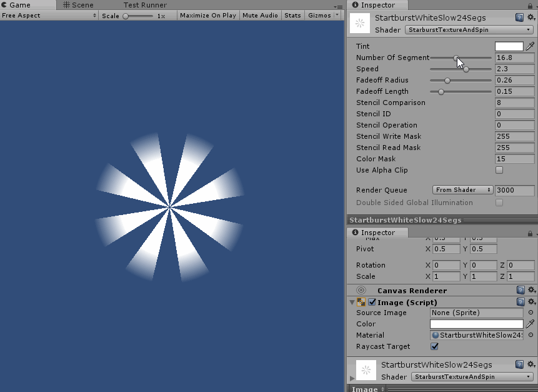
Task: Click the Material field StartburstWhiteSlow24
Action: pos(477,335)
